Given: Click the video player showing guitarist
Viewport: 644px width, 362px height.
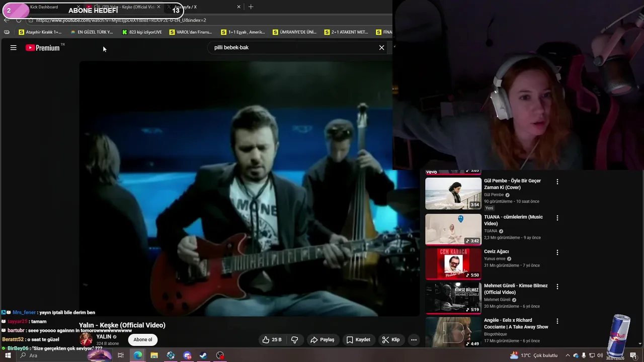Looking at the screenshot, I should [x=249, y=189].
